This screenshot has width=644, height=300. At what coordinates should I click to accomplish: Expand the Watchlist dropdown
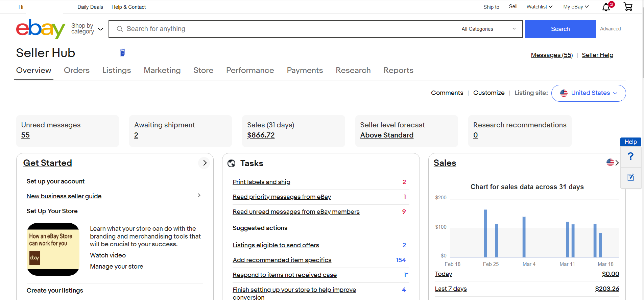540,7
